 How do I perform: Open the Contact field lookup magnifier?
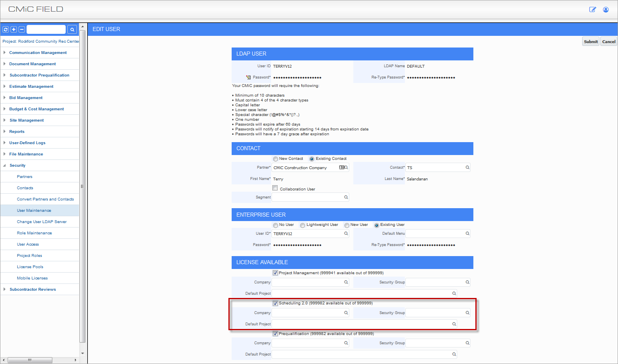(x=467, y=168)
